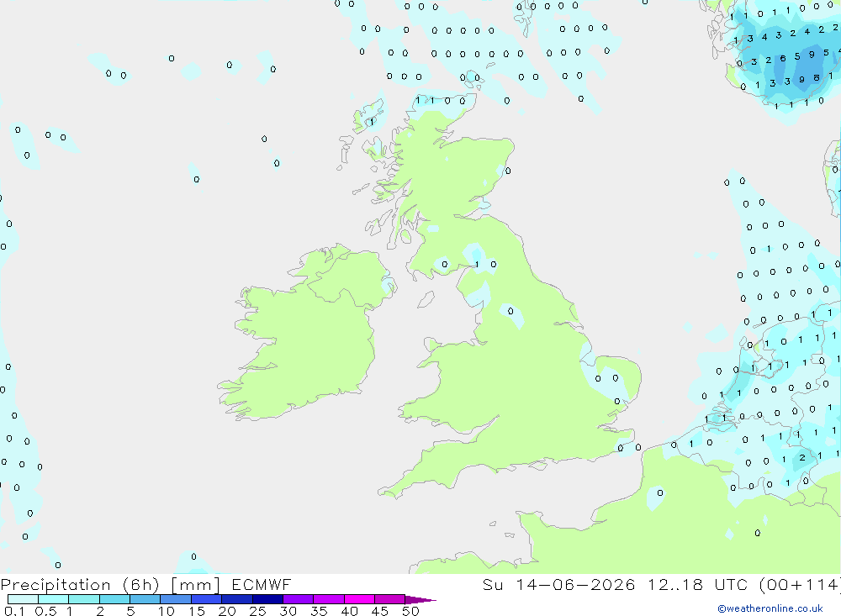The image size is (841, 616).
Task: Click the '6' precipitation value on the map
Action: (x=782, y=59)
